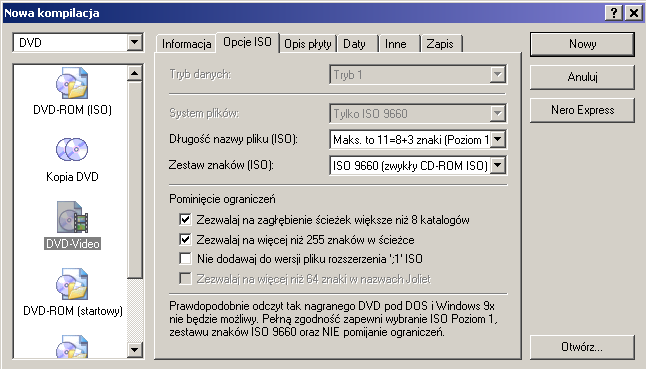Click the context help question mark icon
The width and height of the screenshot is (646, 369).
click(613, 13)
